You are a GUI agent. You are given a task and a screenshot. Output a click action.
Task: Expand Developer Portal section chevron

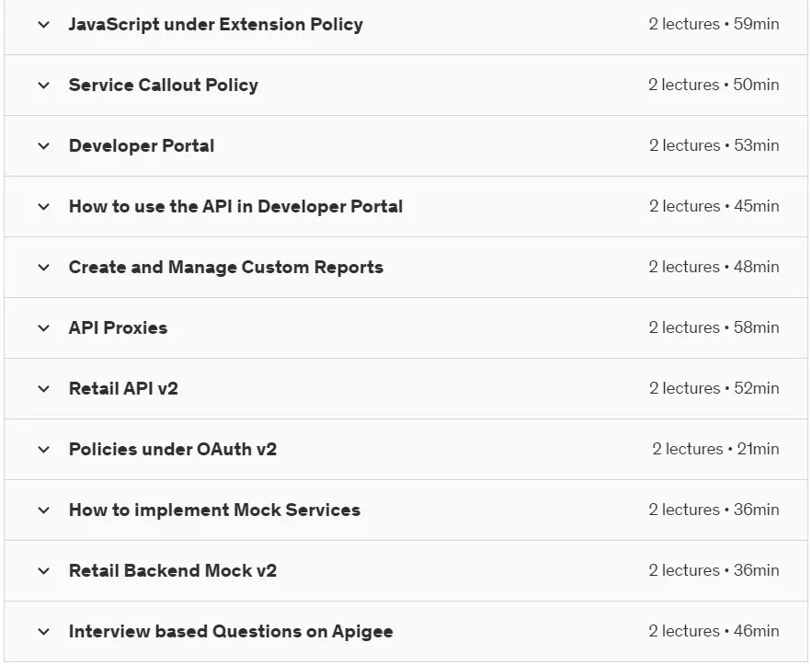tap(44, 146)
